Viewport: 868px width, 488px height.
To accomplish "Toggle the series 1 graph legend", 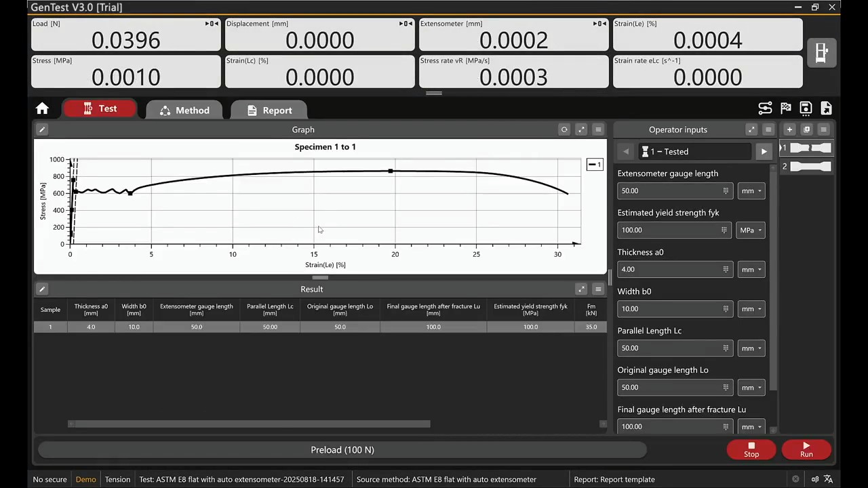I will (x=595, y=165).
